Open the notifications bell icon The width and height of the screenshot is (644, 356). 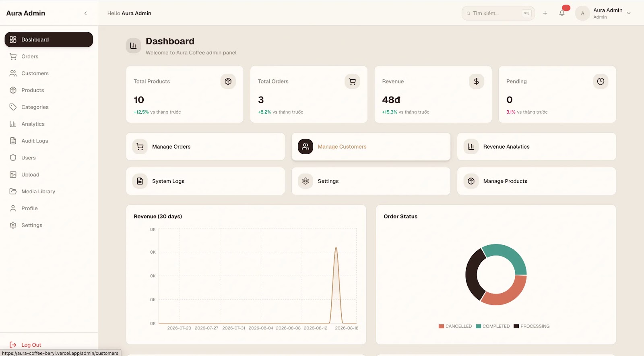point(562,13)
